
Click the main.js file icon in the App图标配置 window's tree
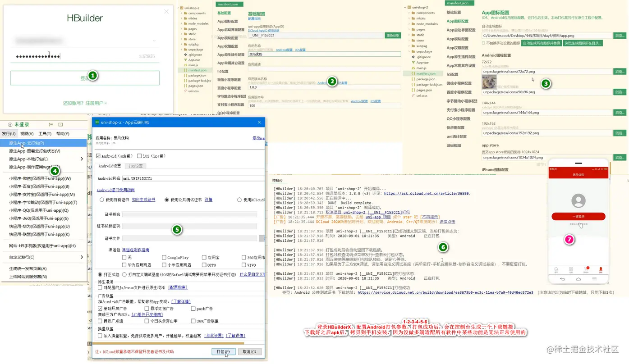point(413,68)
